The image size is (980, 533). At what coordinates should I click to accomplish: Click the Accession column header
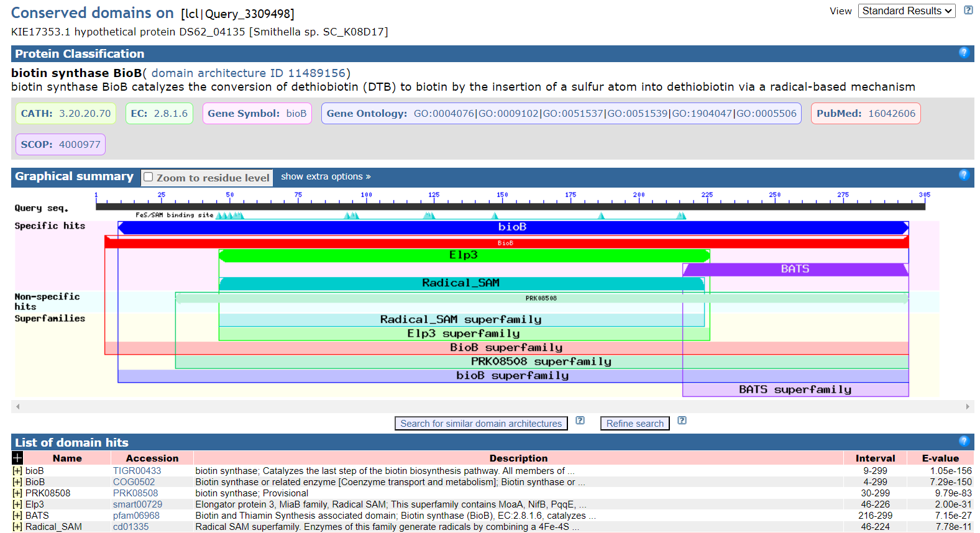(152, 458)
